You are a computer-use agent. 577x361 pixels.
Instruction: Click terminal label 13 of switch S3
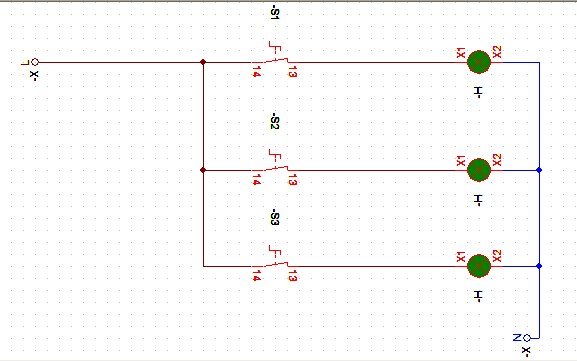pos(293,276)
